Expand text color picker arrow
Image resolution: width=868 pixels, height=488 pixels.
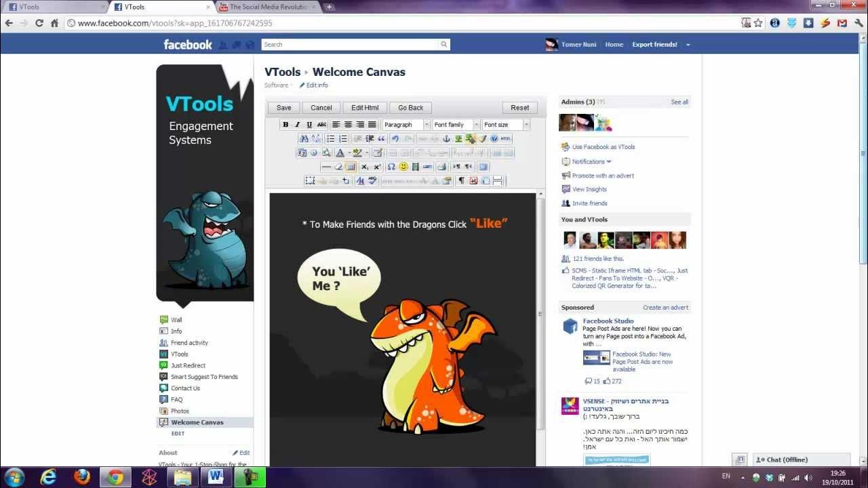(x=350, y=153)
